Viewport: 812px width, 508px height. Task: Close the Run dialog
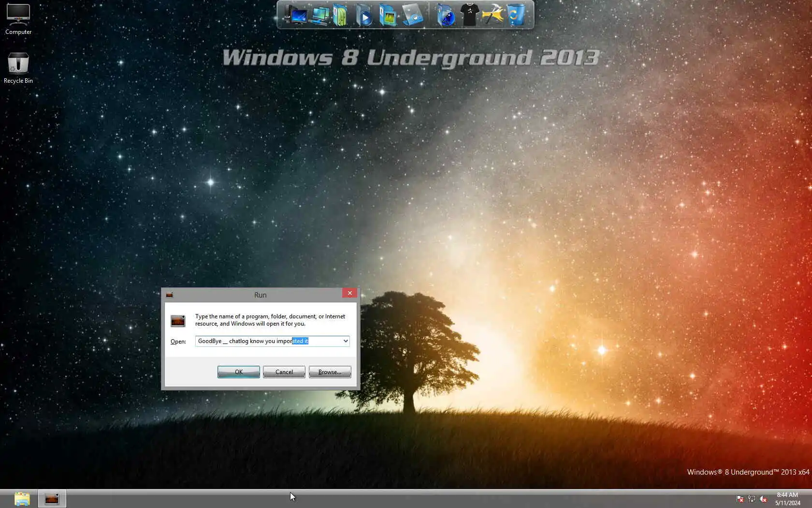349,293
